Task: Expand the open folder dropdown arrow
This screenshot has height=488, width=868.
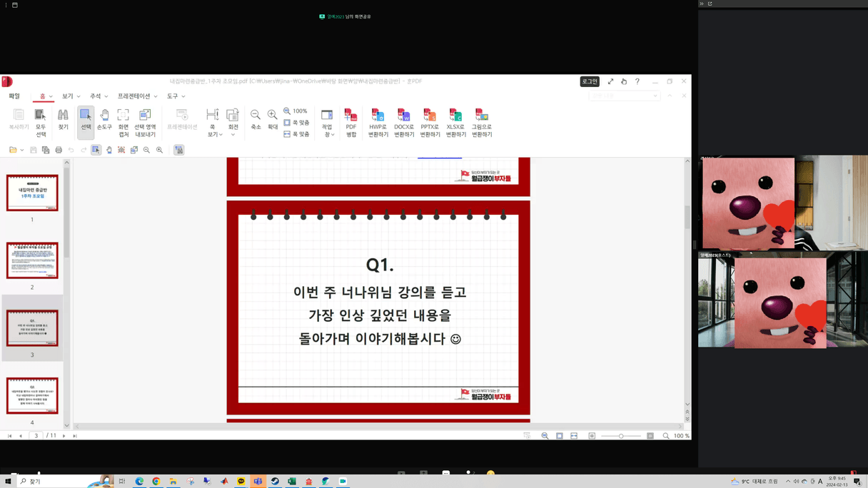Action: [x=22, y=150]
